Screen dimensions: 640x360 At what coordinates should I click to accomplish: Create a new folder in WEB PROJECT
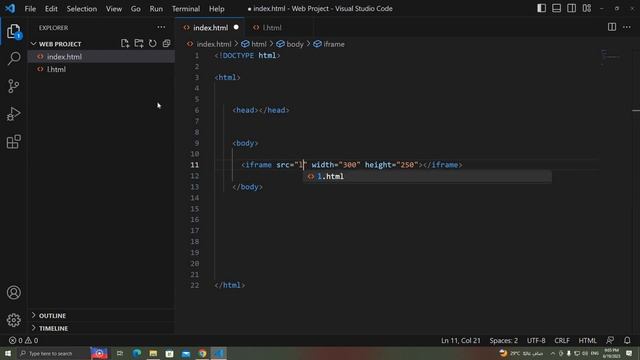click(x=139, y=43)
